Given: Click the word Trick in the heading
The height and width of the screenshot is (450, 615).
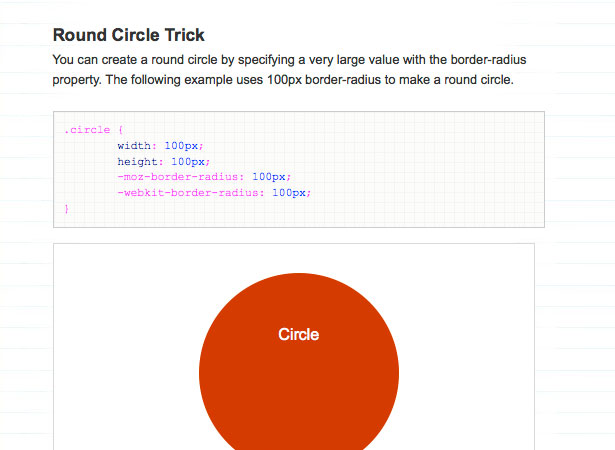Looking at the screenshot, I should [x=184, y=35].
